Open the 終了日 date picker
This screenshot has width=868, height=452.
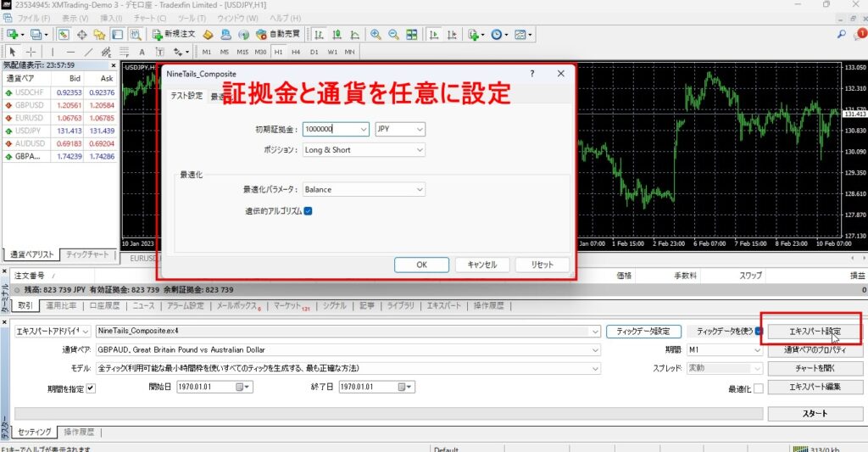(405, 387)
